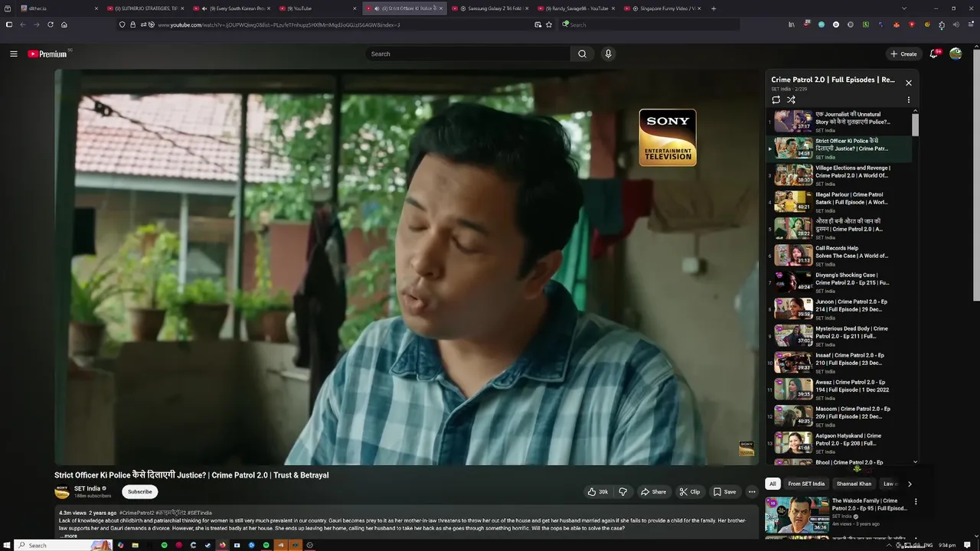Go to YouTube Premium home logo
The height and width of the screenshot is (551, 980).
47,54
